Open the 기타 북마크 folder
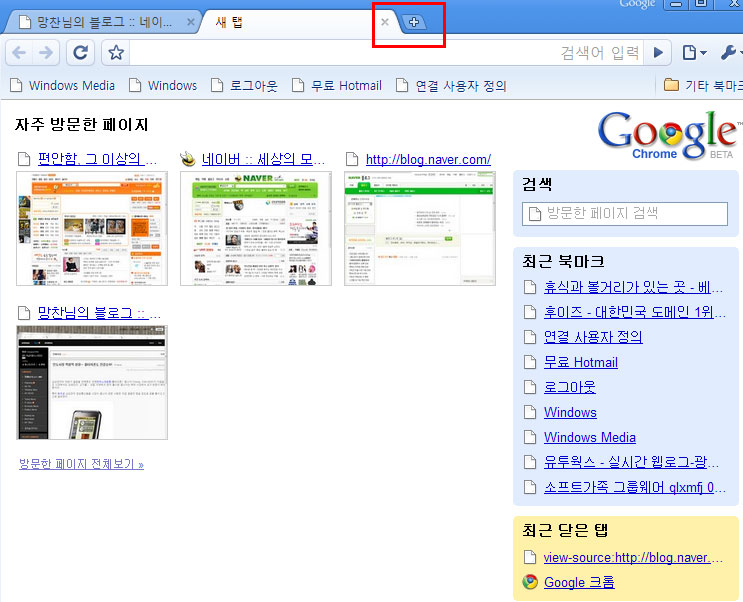 [703, 85]
